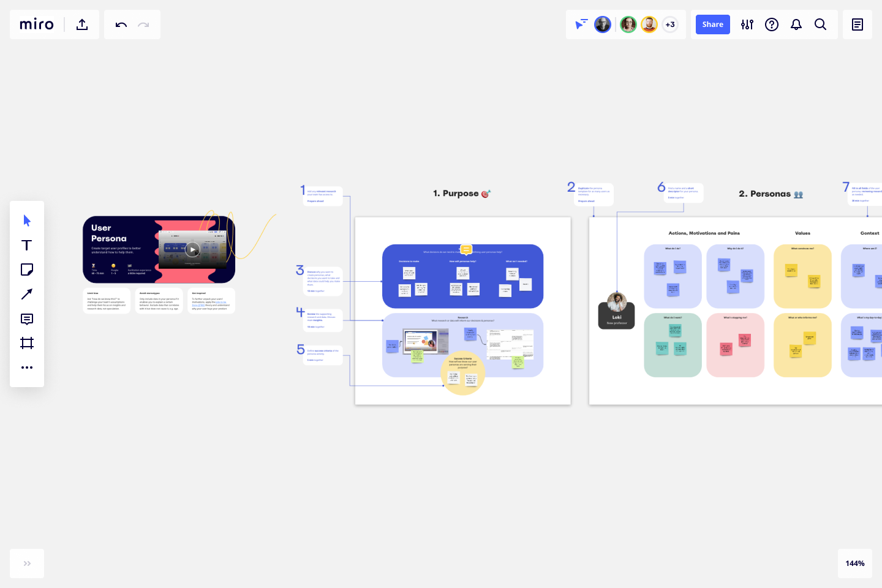
Task: Open second collaborator avatar with green ring
Action: [628, 24]
